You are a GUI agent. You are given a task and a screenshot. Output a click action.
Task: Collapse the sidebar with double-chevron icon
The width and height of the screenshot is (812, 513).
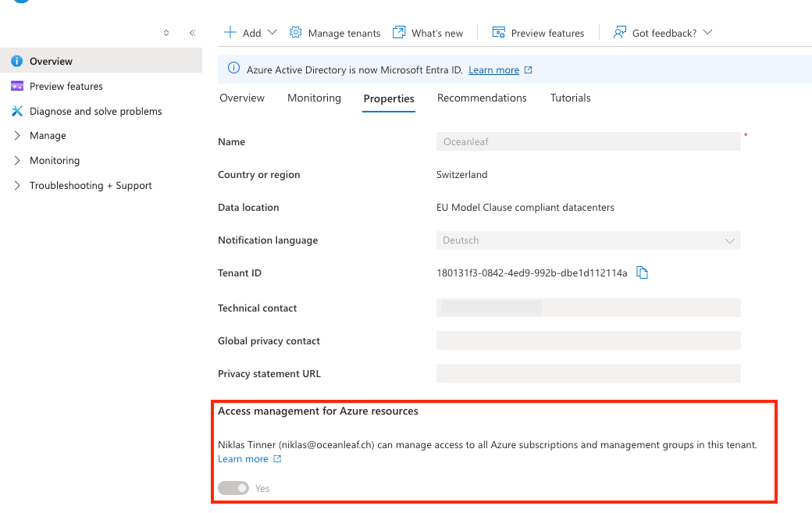193,33
